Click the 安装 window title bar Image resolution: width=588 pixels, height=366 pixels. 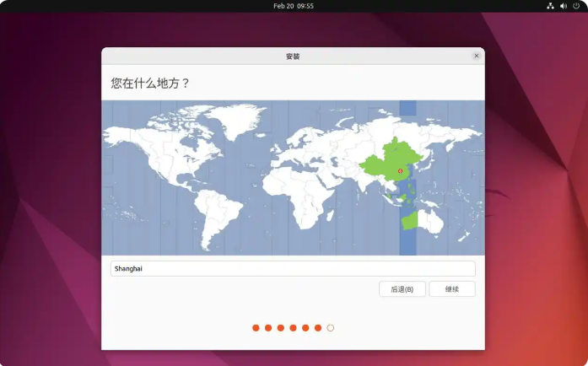point(293,57)
